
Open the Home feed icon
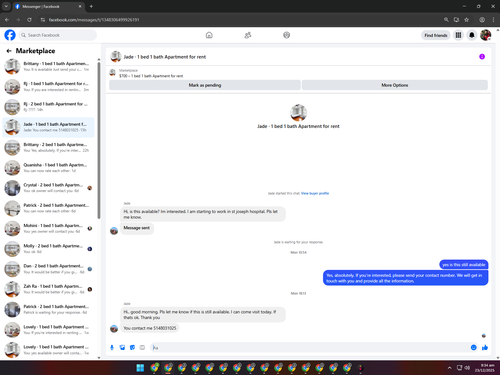[x=209, y=35]
